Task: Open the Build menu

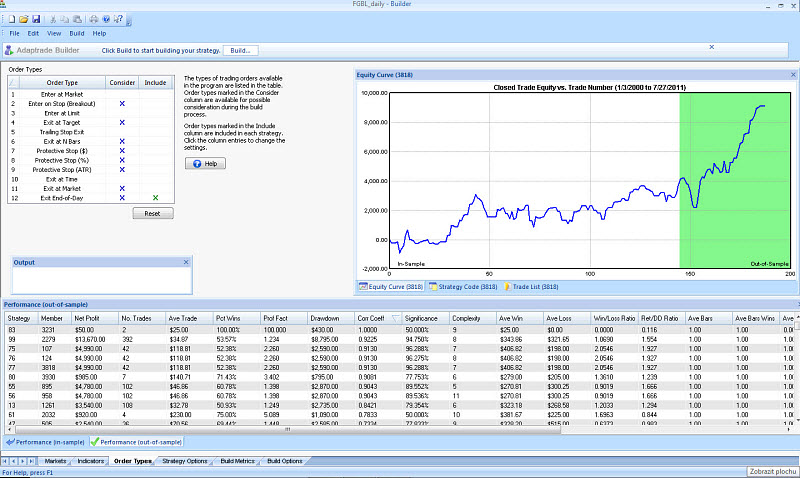Action: 77,33
